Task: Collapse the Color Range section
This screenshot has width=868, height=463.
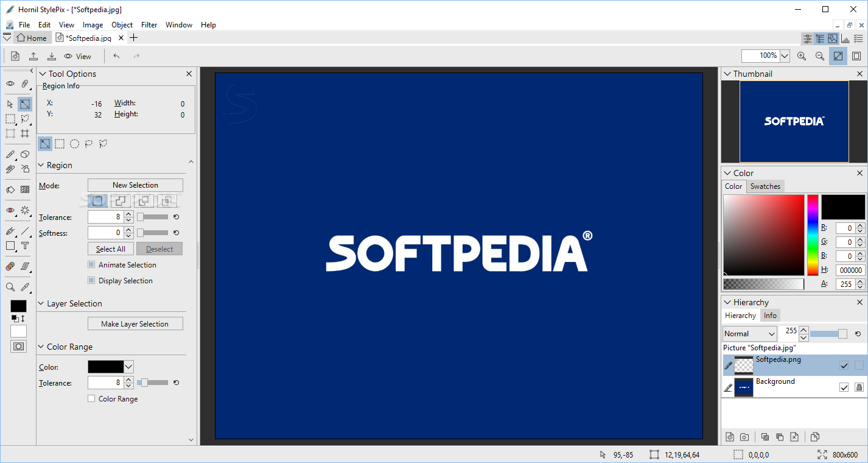Action: pos(42,347)
